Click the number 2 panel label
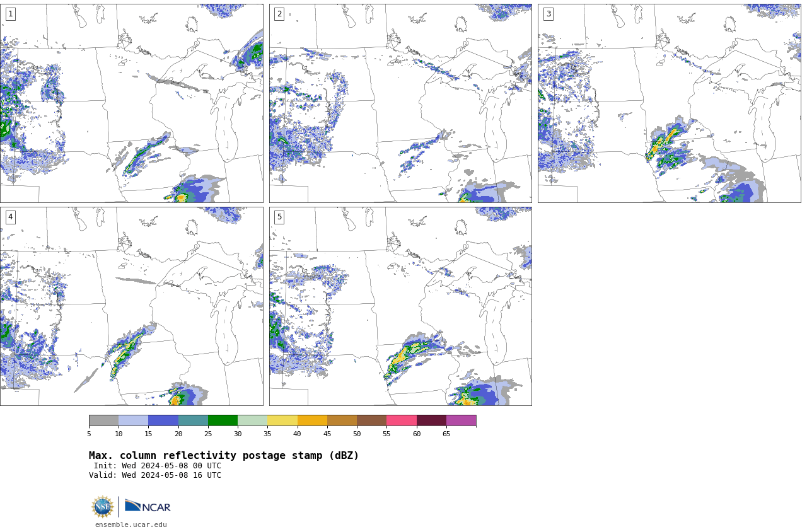The image size is (807, 532). (x=279, y=14)
